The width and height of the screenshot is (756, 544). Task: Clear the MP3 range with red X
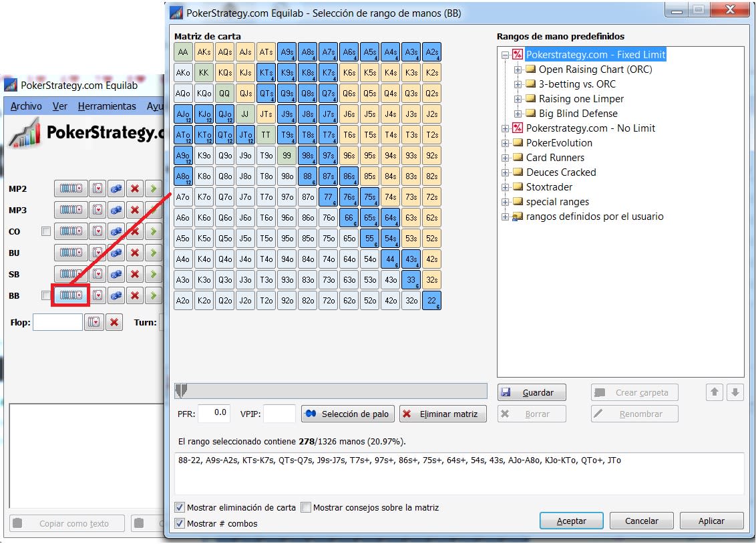(135, 210)
